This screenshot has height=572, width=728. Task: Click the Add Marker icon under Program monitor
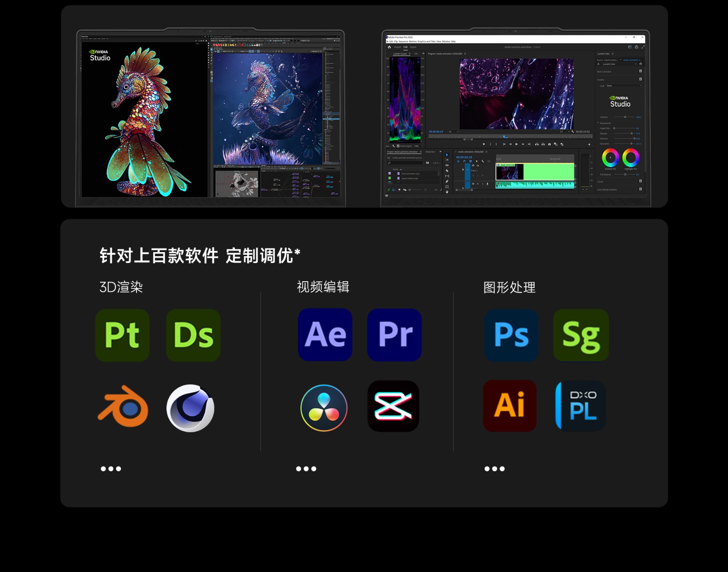coord(484,144)
